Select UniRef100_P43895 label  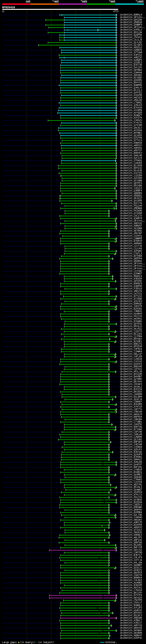(x=131, y=211)
